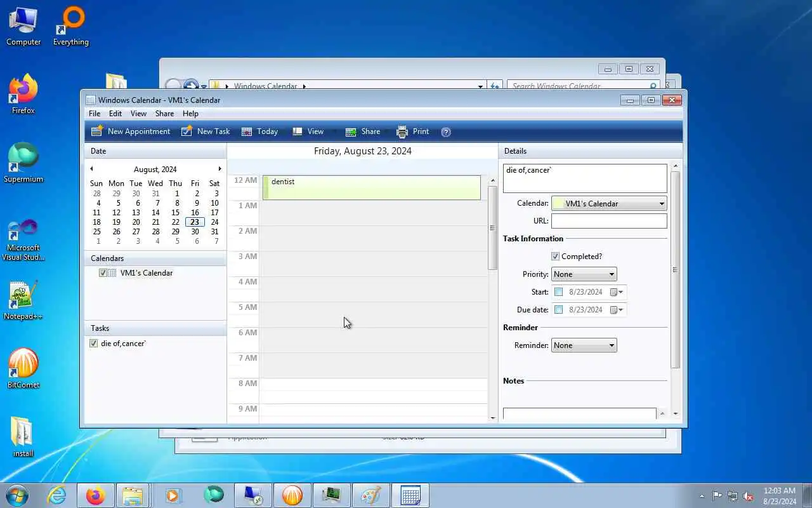
Task: Select August 15 in mini calendar
Action: coord(175,213)
